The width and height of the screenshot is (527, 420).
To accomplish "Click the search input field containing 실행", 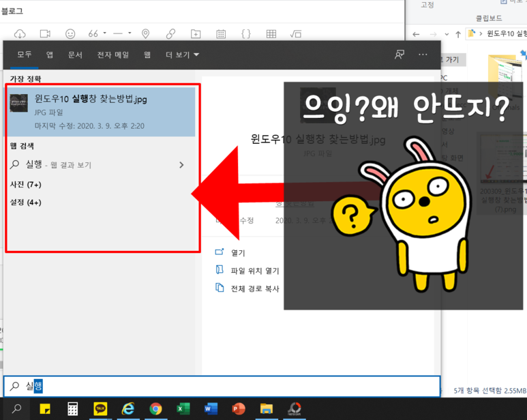I will point(222,386).
